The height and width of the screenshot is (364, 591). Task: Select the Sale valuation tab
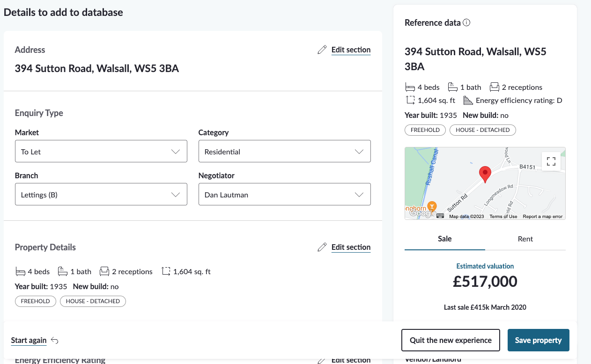[x=444, y=239]
